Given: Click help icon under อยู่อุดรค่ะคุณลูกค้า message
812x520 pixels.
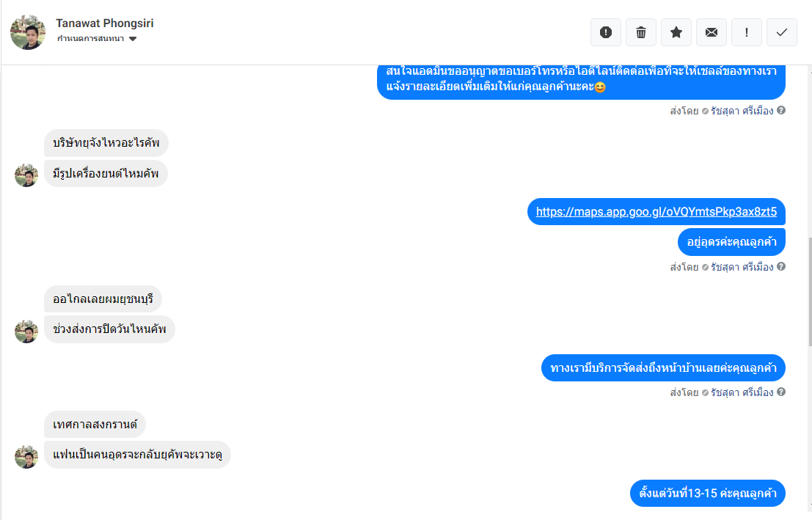Looking at the screenshot, I should [x=781, y=266].
